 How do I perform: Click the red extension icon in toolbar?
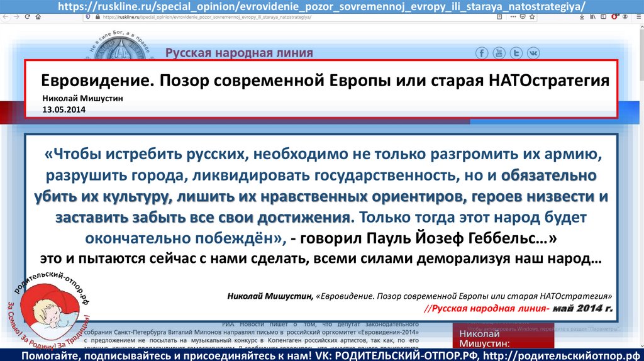tap(615, 16)
